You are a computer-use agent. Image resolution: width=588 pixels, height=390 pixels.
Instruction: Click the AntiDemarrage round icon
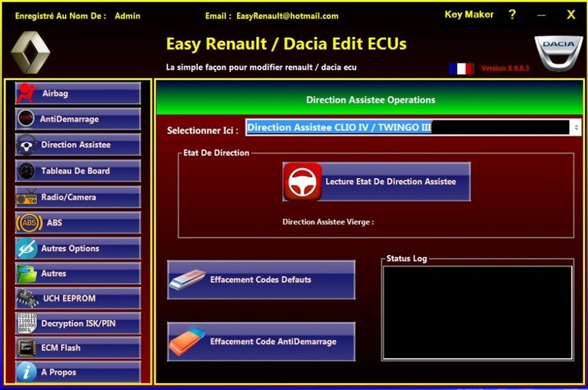26,118
